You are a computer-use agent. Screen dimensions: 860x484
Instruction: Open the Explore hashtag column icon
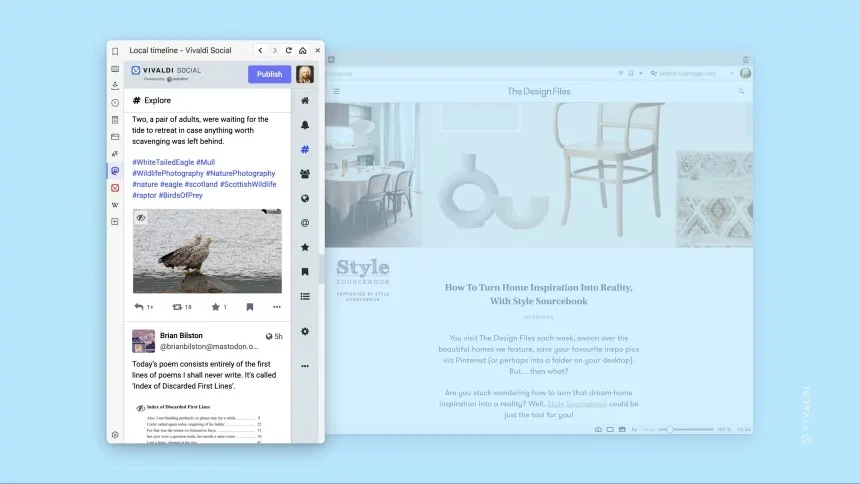305,149
